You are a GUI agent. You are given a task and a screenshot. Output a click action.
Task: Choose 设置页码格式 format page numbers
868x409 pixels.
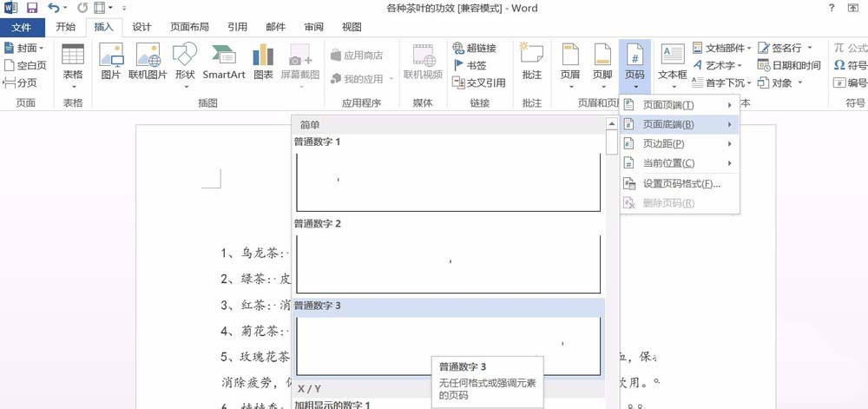coord(680,184)
